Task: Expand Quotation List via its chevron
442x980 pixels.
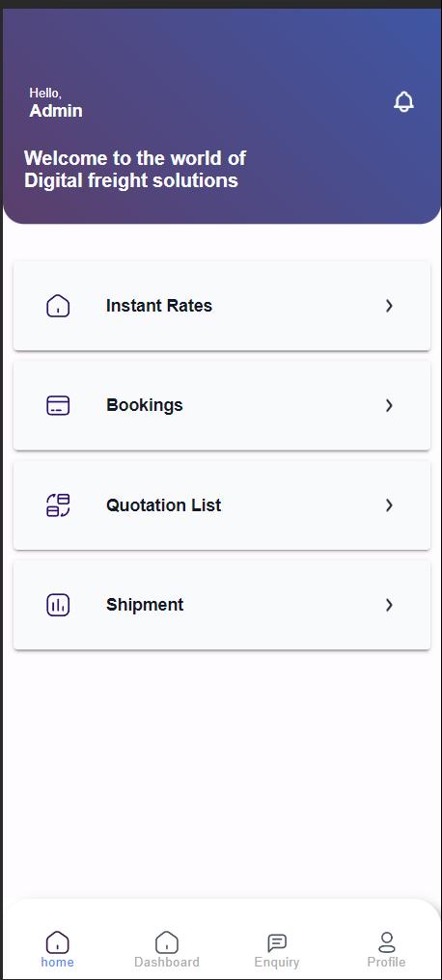Action: 389,505
